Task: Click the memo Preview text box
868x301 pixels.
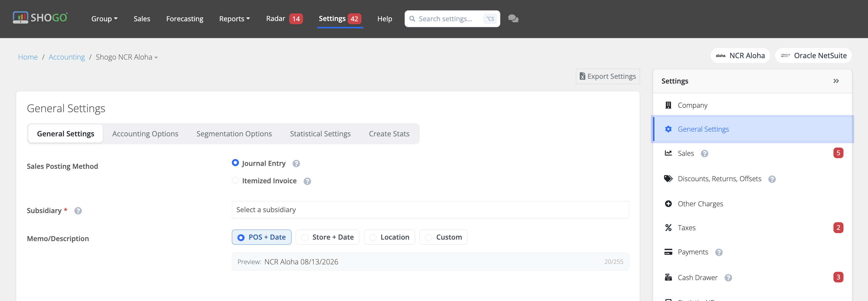Action: tap(430, 262)
